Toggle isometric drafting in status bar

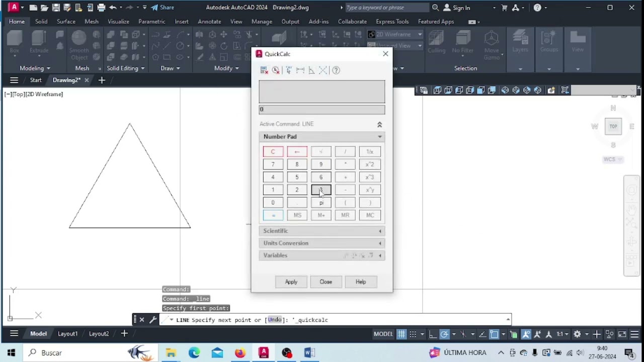click(463, 334)
